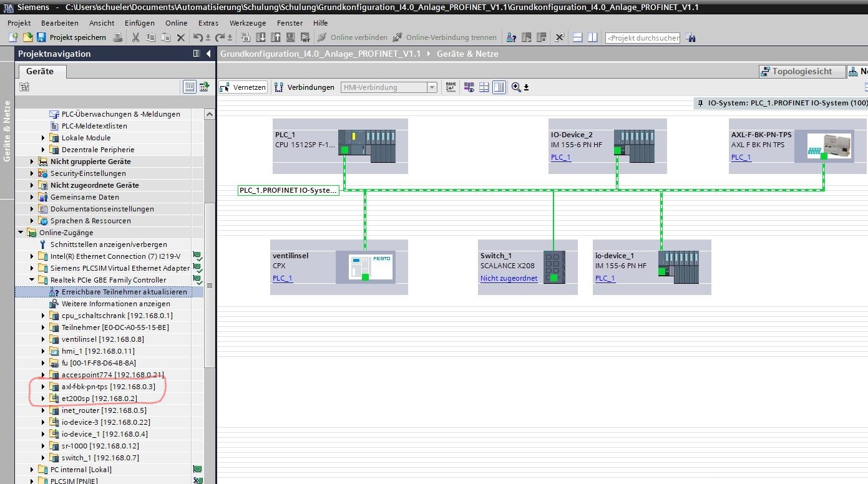The width and height of the screenshot is (868, 484).
Task: Click the zoom magnifier icon in network view
Action: [516, 87]
